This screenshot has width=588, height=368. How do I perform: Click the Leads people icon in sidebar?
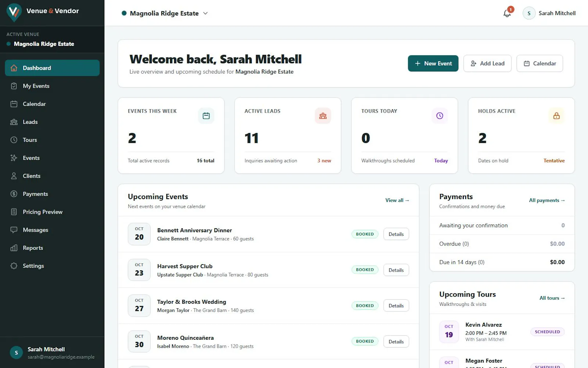[x=14, y=122]
